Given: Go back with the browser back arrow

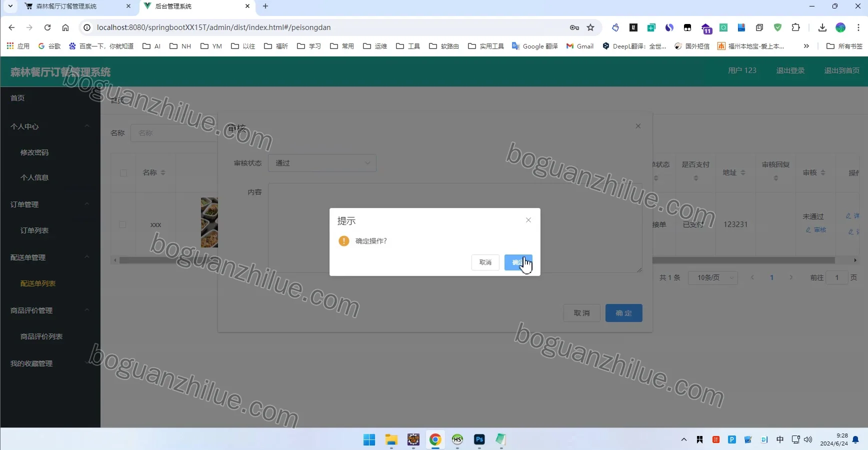Looking at the screenshot, I should [x=12, y=27].
